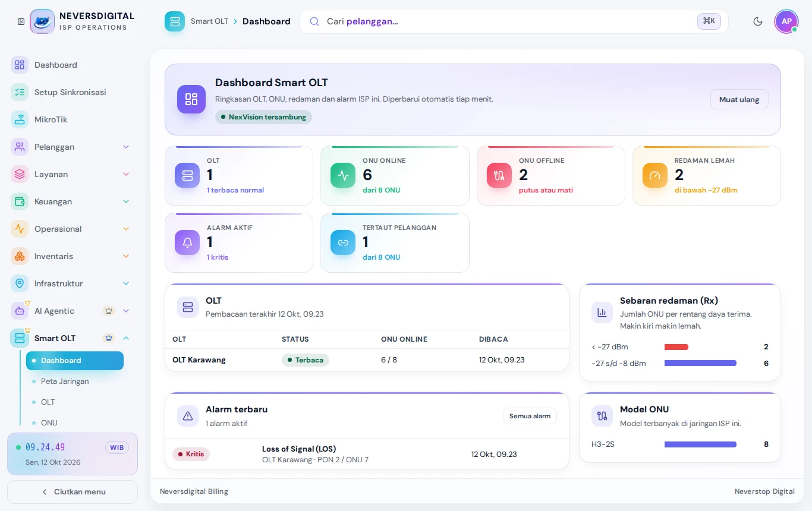
Task: Click the ONU Online pulse icon
Action: coord(343,175)
